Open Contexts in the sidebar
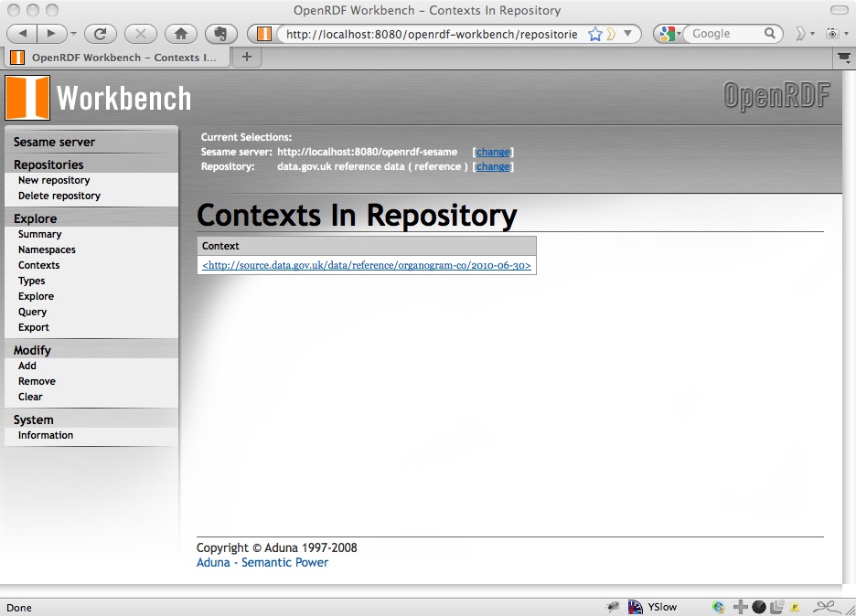Viewport: 856px width, 616px height. [38, 265]
